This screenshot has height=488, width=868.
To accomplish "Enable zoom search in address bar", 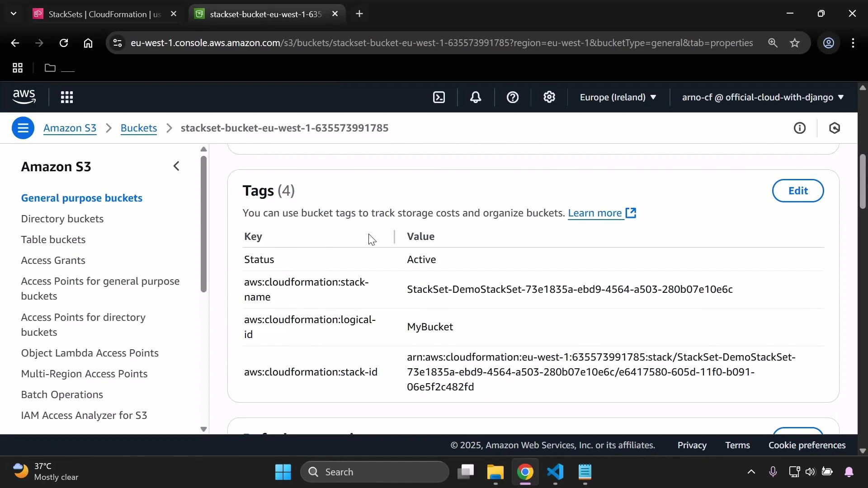I will point(773,43).
